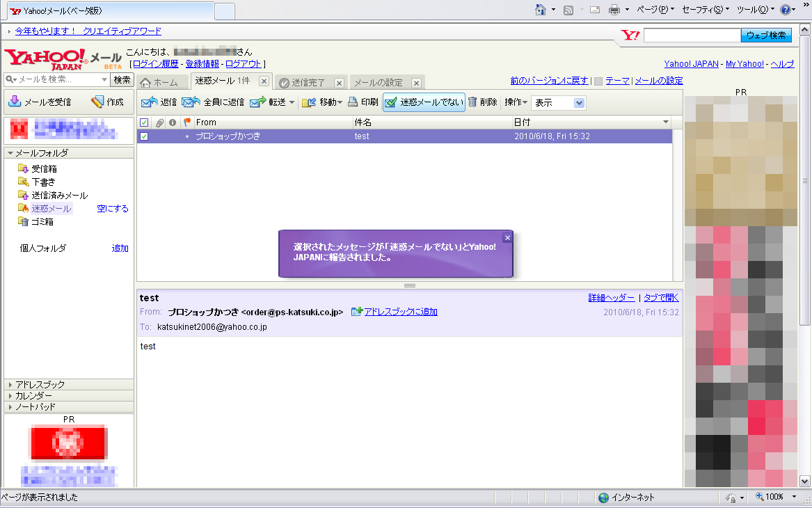
Task: Click the browser help question icon
Action: tap(785, 10)
